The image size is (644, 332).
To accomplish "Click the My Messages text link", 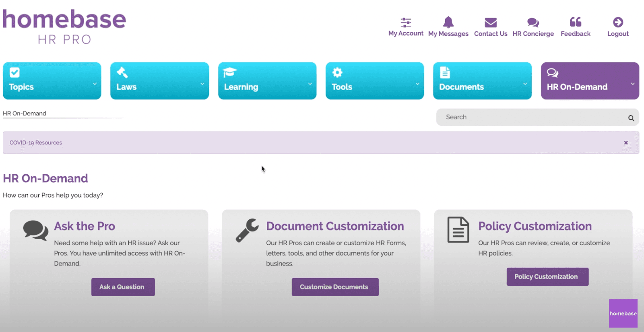I will pos(448,34).
